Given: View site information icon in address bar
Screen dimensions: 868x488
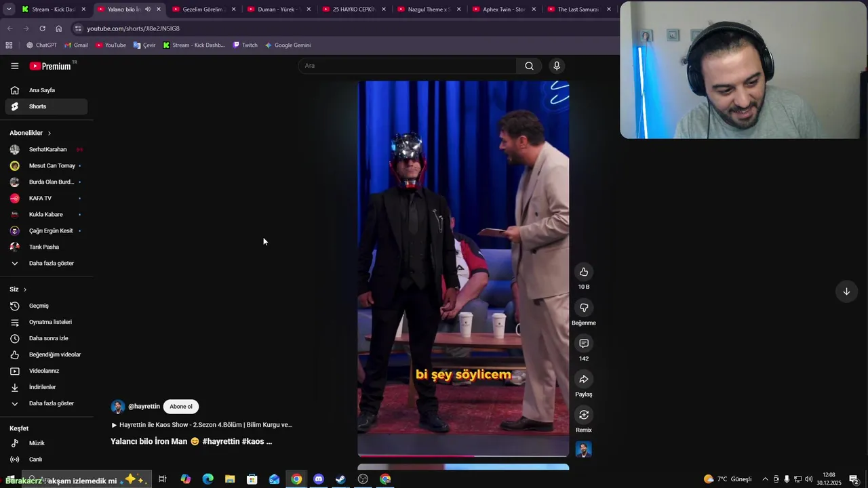Looking at the screenshot, I should pyautogui.click(x=78, y=28).
